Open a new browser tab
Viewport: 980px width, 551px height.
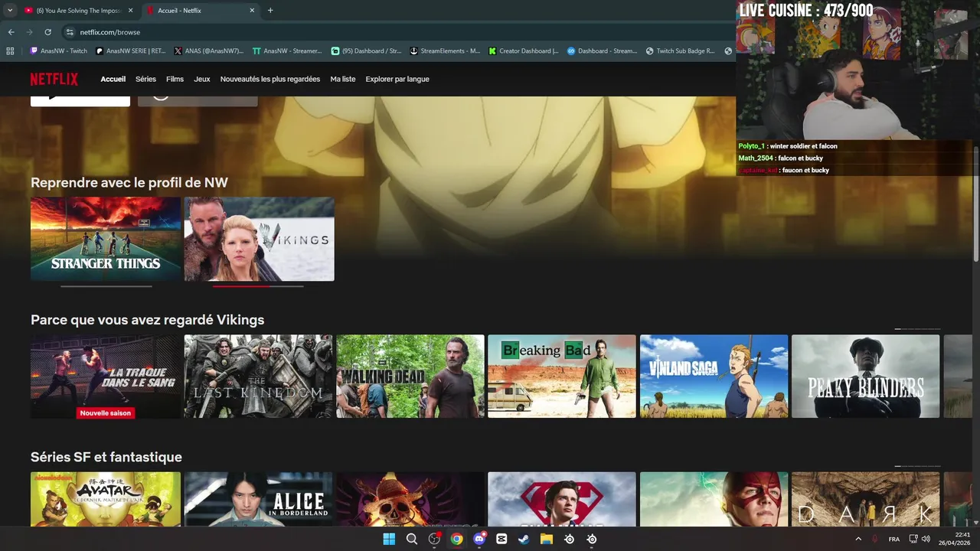point(270,11)
